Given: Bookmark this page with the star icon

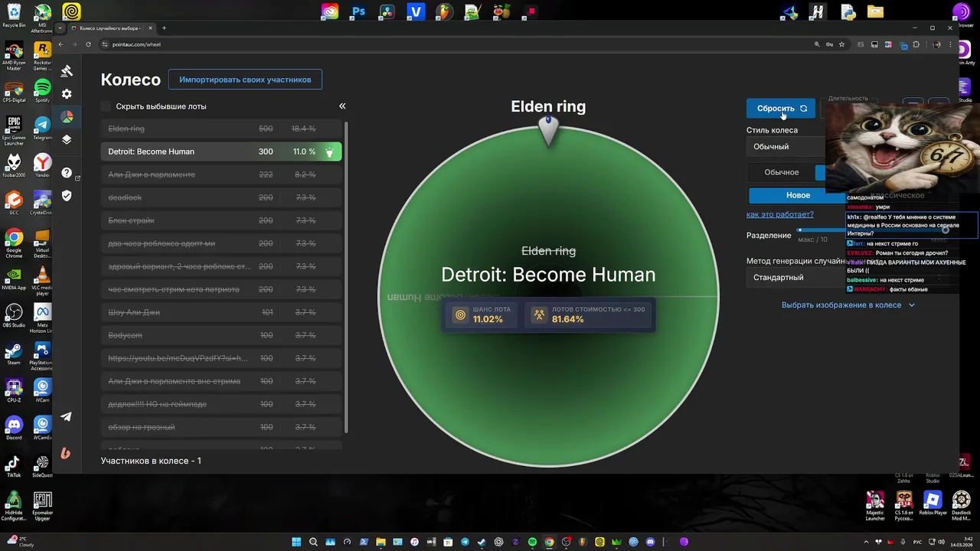Looking at the screenshot, I should pos(841,44).
